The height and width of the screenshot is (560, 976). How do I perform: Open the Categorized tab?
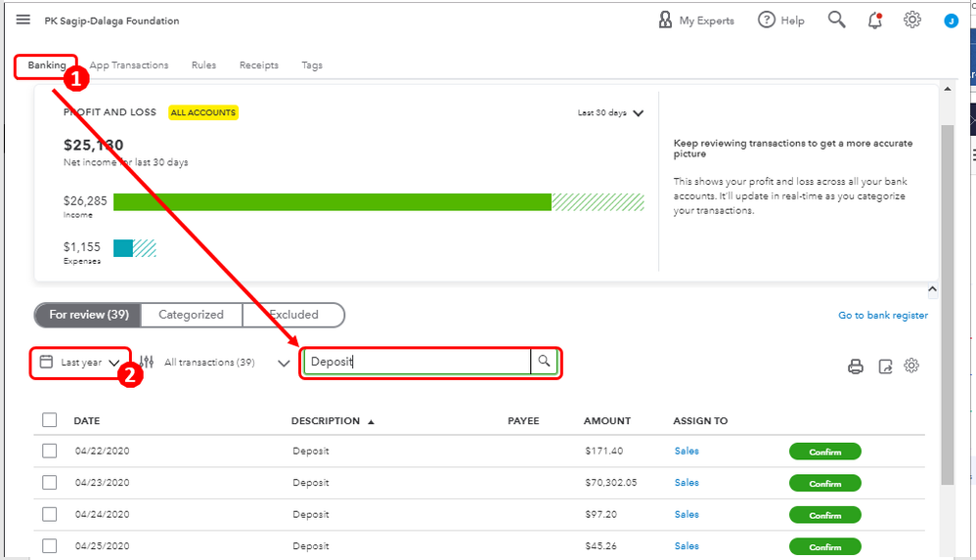pyautogui.click(x=192, y=315)
